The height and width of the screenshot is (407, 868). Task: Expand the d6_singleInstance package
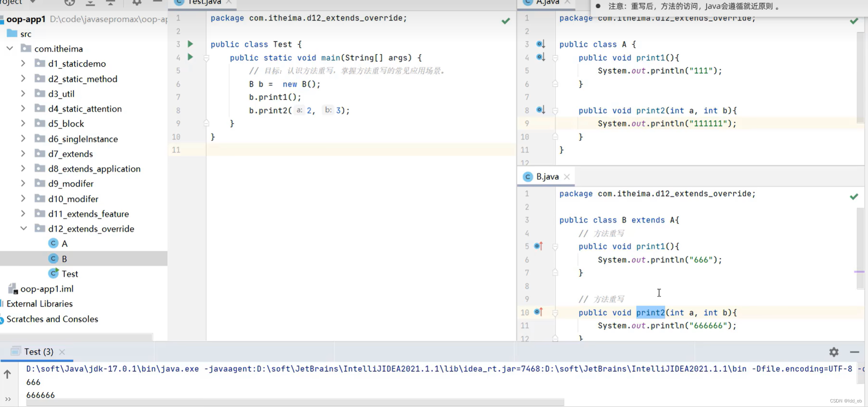[x=23, y=139]
